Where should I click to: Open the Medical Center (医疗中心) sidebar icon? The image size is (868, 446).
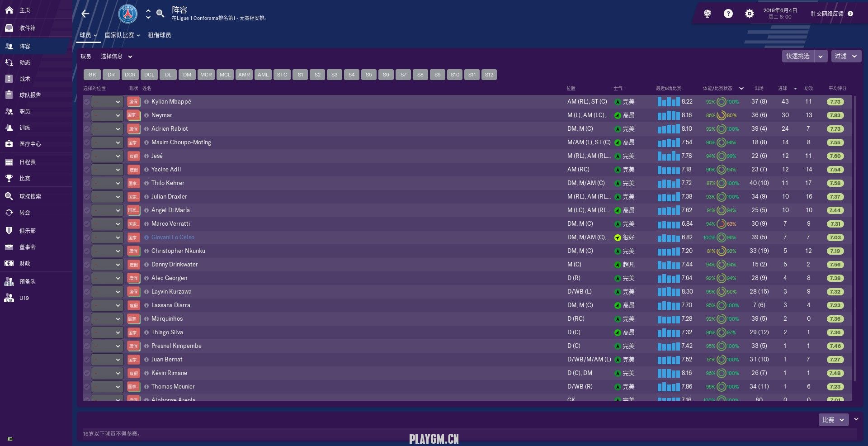[9, 144]
